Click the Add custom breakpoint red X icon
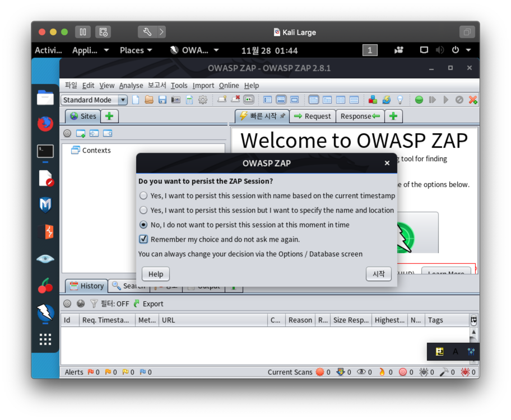This screenshot has width=511, height=420. 473,100
